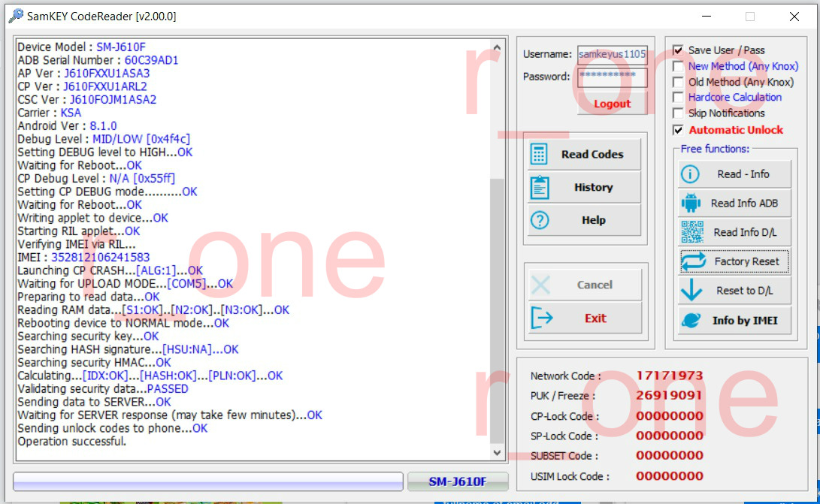Focus the Username input field
The height and width of the screenshot is (504, 820).
pos(612,54)
